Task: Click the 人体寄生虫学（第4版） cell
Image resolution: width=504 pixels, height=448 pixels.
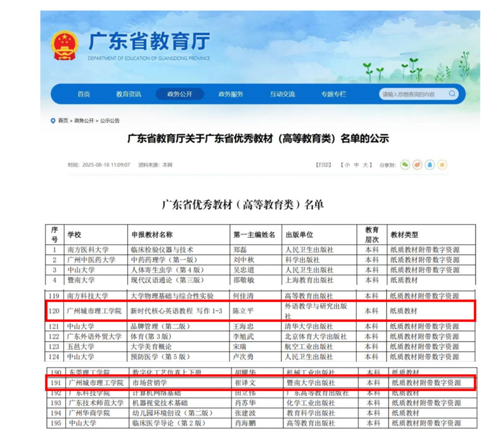Action: click(x=168, y=270)
